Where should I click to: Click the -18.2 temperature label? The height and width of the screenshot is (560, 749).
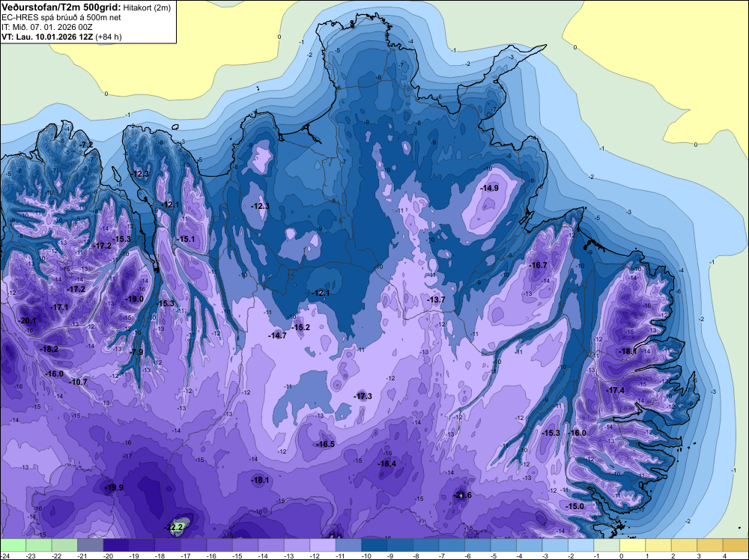pos(49,349)
